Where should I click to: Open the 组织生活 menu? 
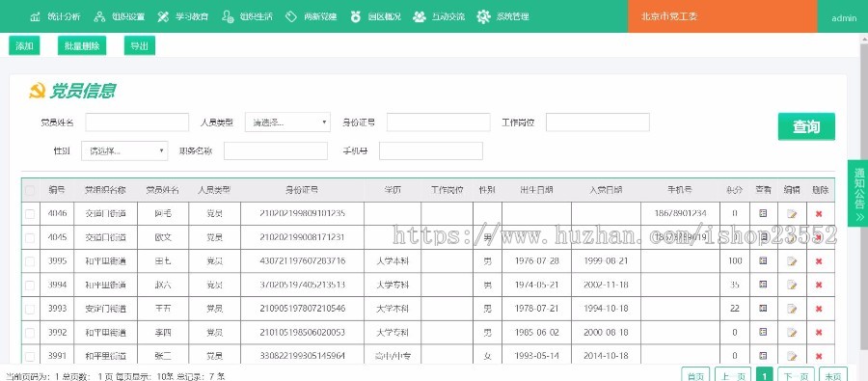coord(248,16)
